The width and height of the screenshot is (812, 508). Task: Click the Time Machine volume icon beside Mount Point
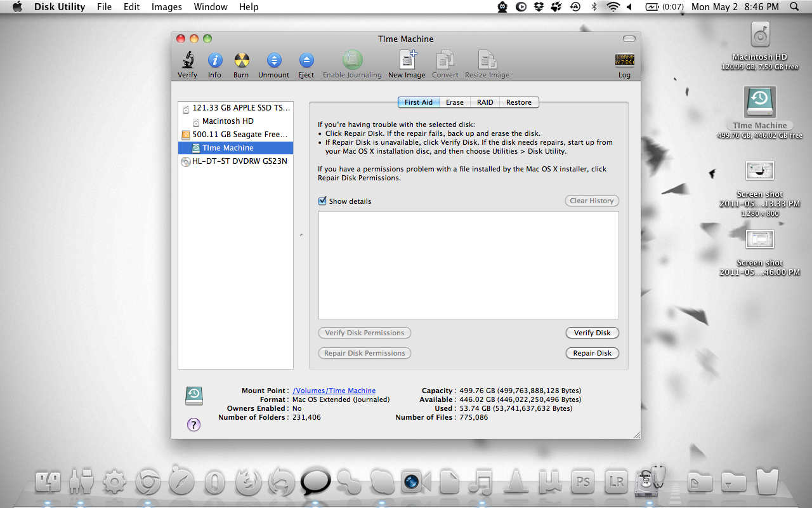pos(194,396)
